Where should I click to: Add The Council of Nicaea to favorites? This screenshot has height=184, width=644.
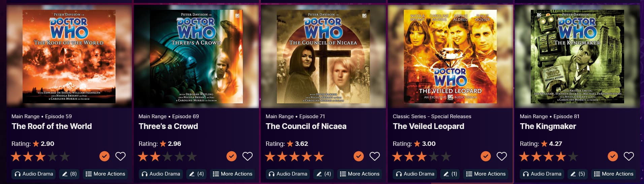point(375,156)
